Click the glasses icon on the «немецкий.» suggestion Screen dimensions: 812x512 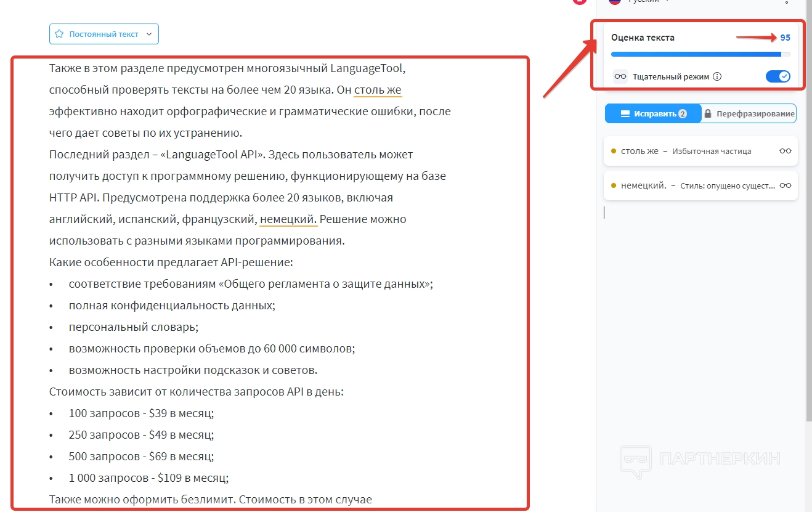(x=785, y=185)
